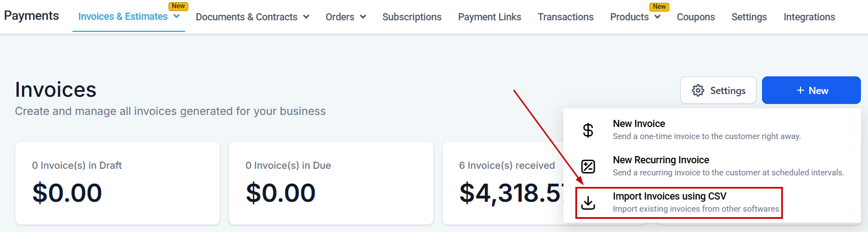Open the Orders dropdown chevron
868x232 pixels.
tap(363, 17)
